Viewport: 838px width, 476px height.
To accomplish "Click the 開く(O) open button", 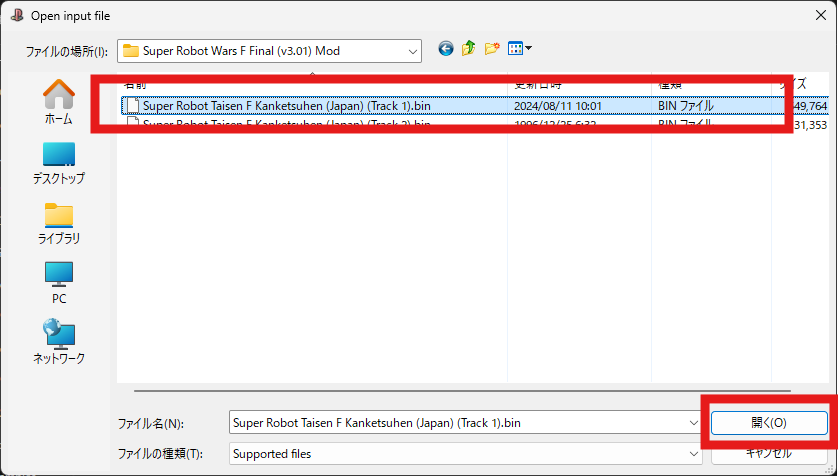I will pos(769,423).
